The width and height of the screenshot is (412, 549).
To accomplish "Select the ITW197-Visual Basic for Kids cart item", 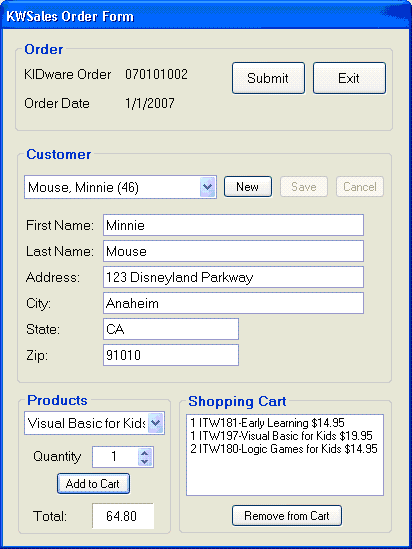I will tap(281, 436).
